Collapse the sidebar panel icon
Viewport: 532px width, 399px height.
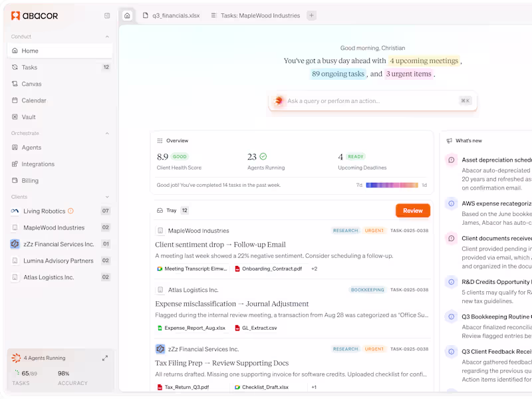(107, 15)
